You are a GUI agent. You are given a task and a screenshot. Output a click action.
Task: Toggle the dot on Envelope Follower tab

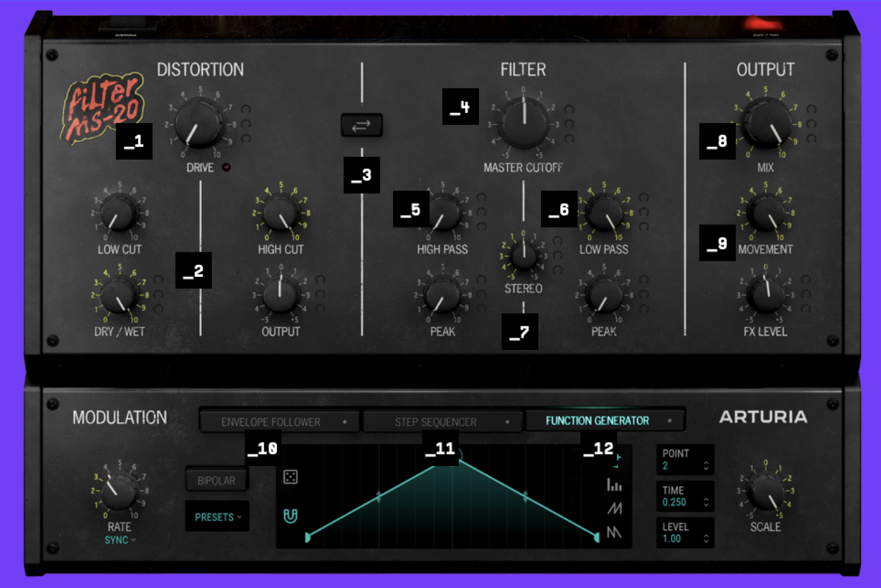pos(344,422)
